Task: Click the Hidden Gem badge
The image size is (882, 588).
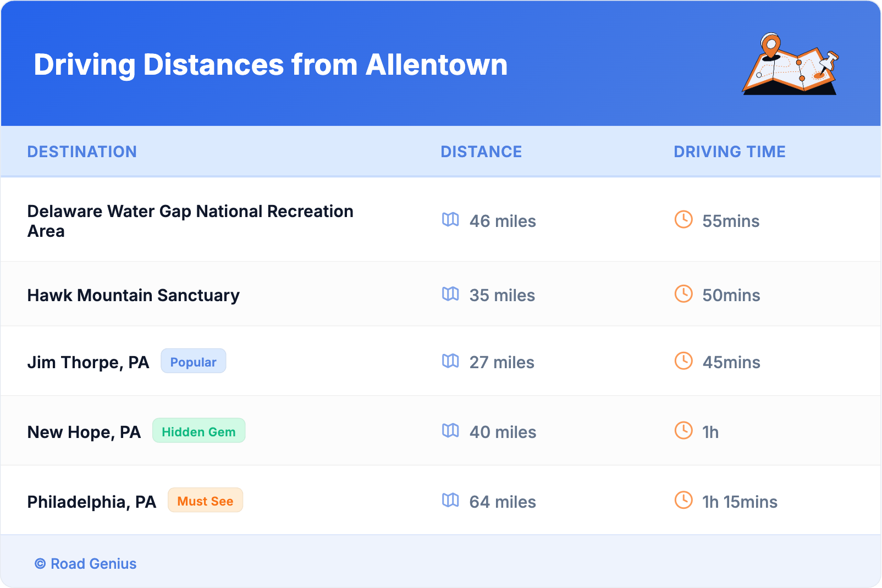Action: [x=199, y=431]
